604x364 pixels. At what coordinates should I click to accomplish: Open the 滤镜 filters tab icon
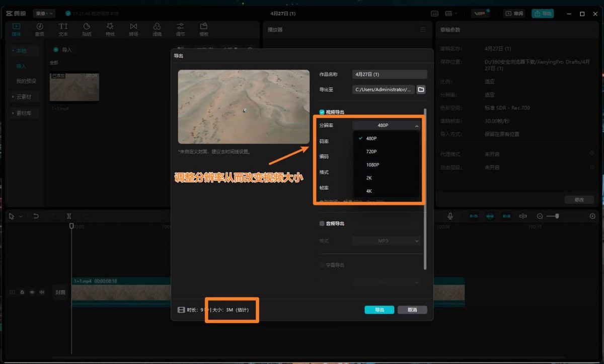[x=157, y=26]
